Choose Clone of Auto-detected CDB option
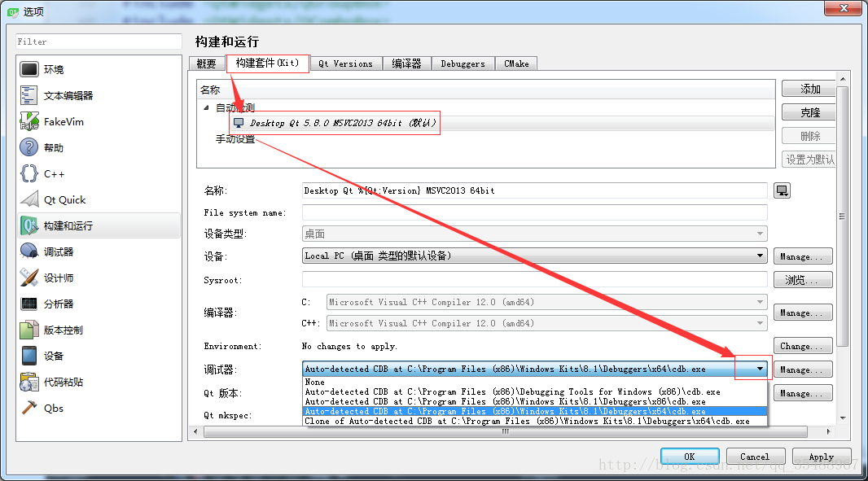Viewport: 868px width, 481px height. [x=535, y=422]
